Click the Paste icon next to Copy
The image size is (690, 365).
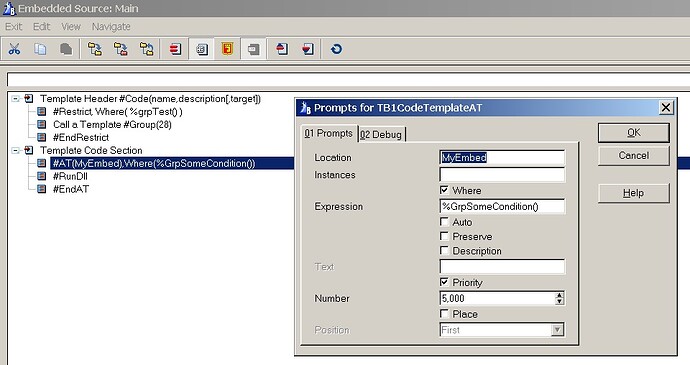pos(66,49)
